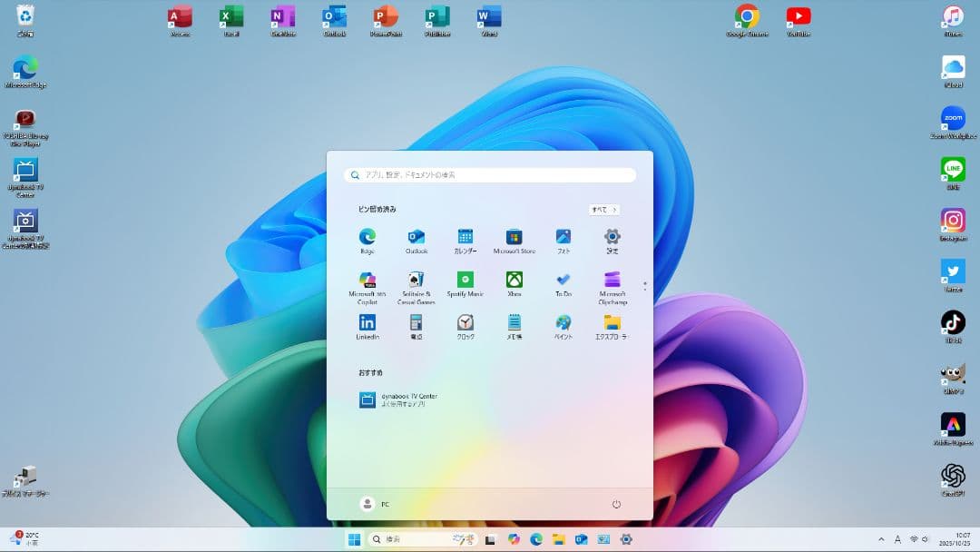Click the Start menu search field

[490, 174]
